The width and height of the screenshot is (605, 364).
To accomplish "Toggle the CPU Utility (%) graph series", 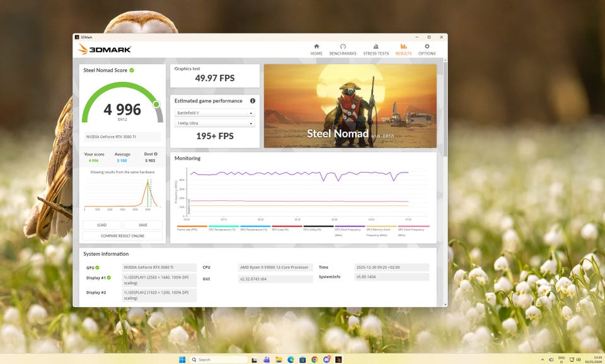I will (318, 228).
